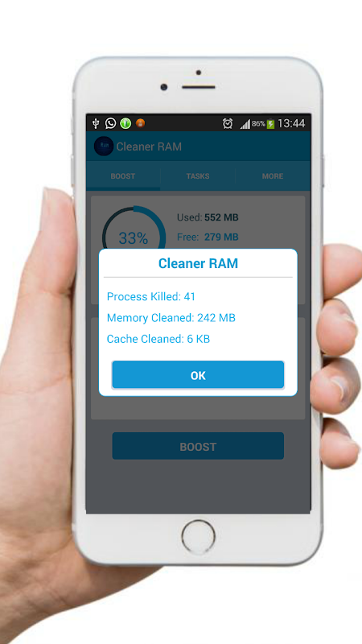Switch to the TASKS tab
This screenshot has width=362, height=644.
pos(198,176)
